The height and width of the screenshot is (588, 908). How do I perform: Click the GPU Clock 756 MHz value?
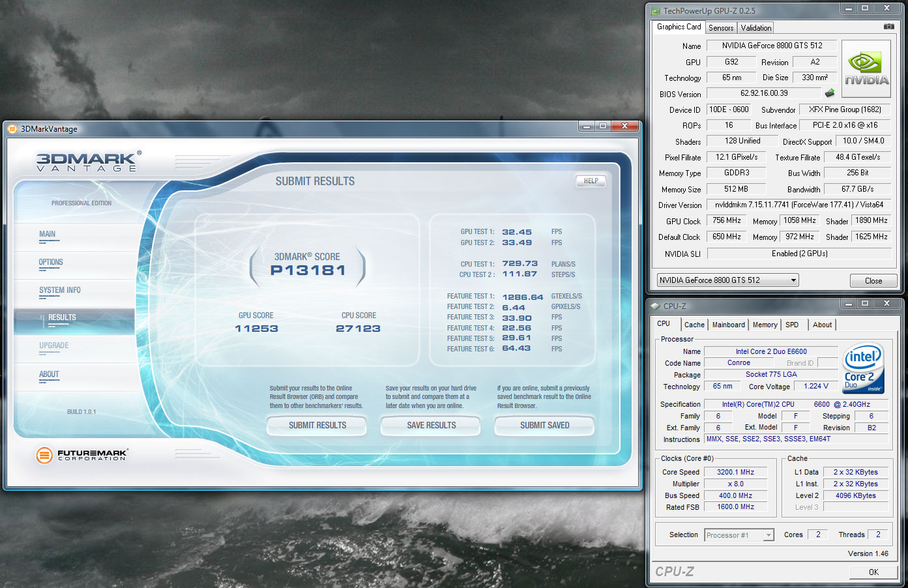pos(726,220)
